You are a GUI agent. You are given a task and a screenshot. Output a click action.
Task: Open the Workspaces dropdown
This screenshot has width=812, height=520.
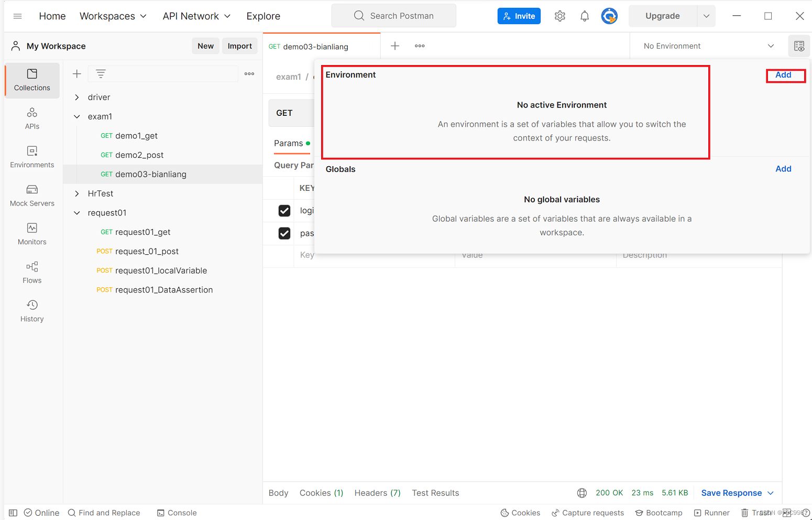point(113,16)
